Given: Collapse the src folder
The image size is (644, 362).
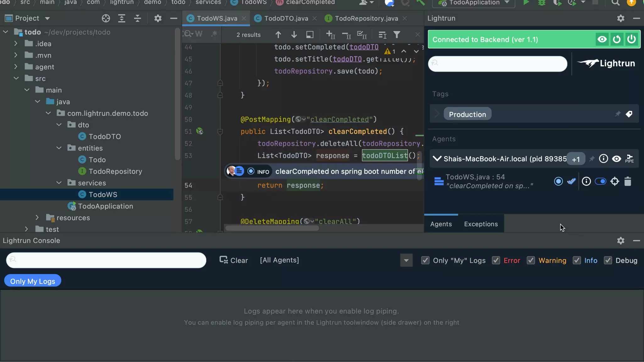Looking at the screenshot, I should [x=16, y=79].
